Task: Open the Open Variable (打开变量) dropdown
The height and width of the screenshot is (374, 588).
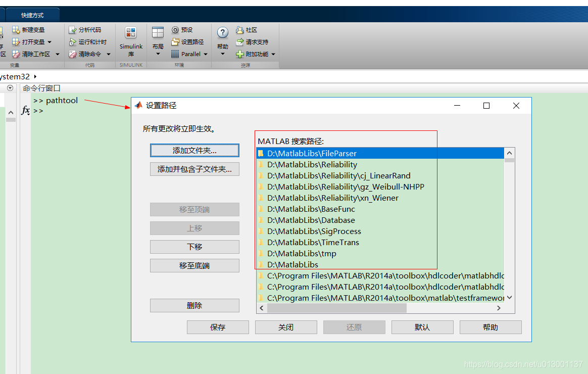Action: (50, 42)
